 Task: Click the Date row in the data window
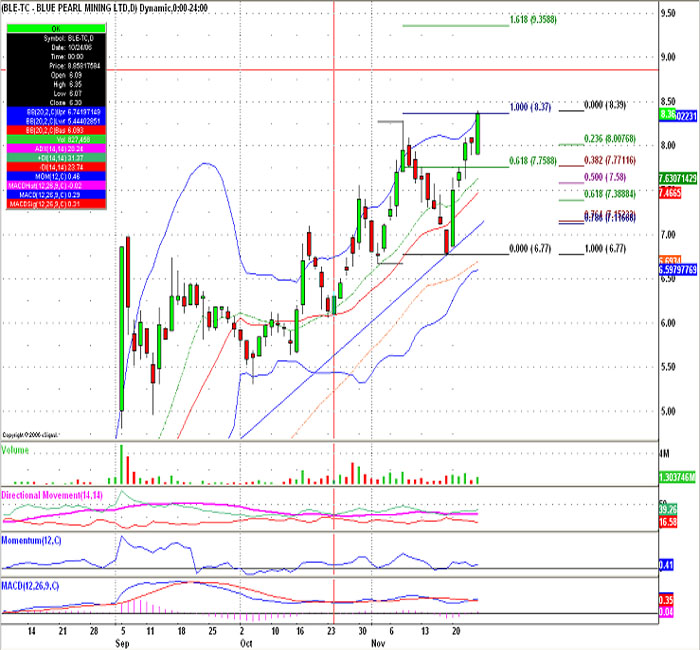[x=56, y=47]
